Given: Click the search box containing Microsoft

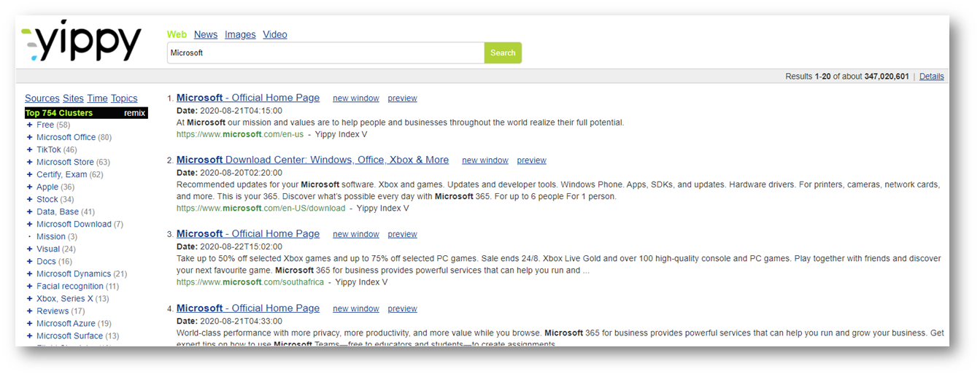Looking at the screenshot, I should click(x=325, y=53).
